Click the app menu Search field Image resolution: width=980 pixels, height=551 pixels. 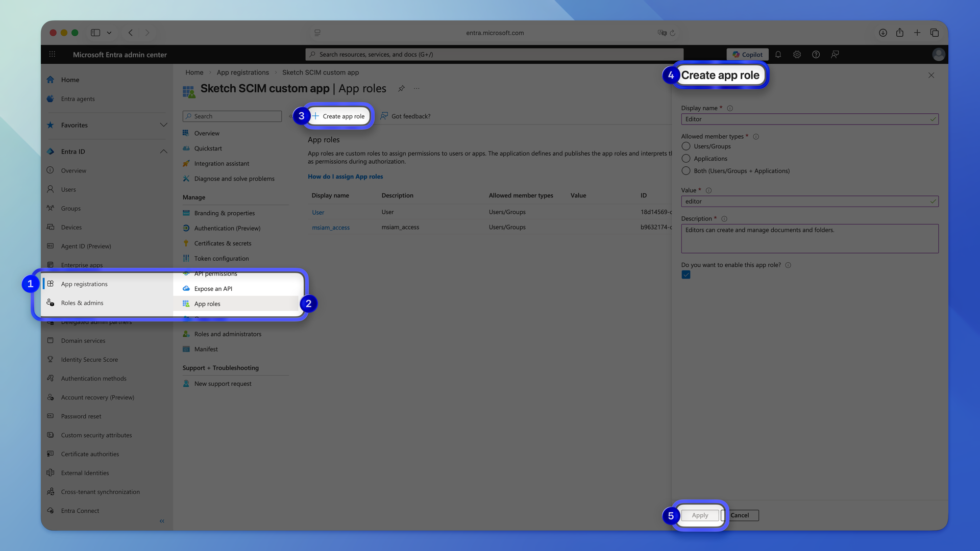232,116
